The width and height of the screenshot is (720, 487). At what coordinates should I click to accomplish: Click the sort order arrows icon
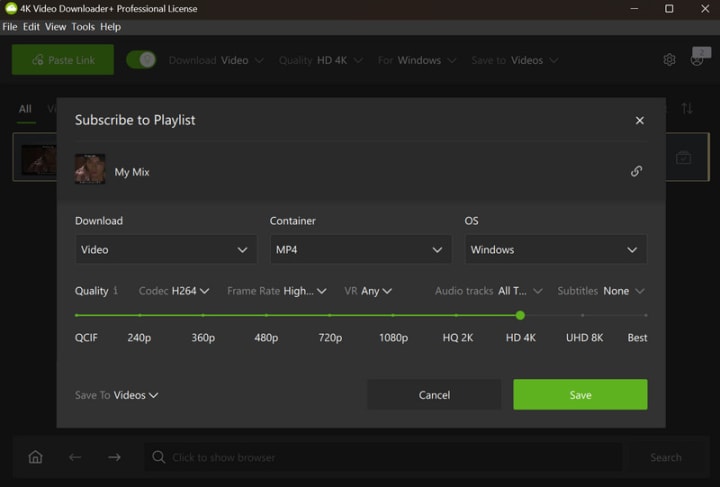tap(687, 109)
